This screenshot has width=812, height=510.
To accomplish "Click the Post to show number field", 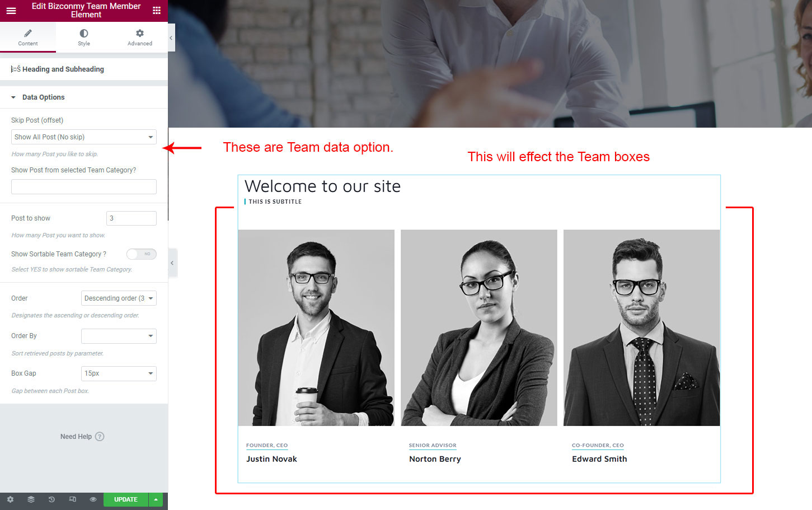I will click(x=132, y=218).
